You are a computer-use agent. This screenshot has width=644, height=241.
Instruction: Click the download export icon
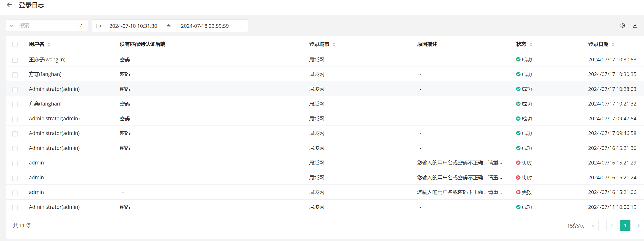(635, 26)
